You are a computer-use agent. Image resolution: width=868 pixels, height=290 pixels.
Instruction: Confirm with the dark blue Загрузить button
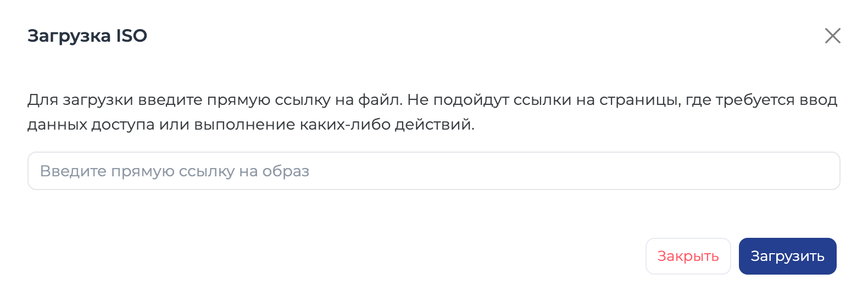pos(787,256)
